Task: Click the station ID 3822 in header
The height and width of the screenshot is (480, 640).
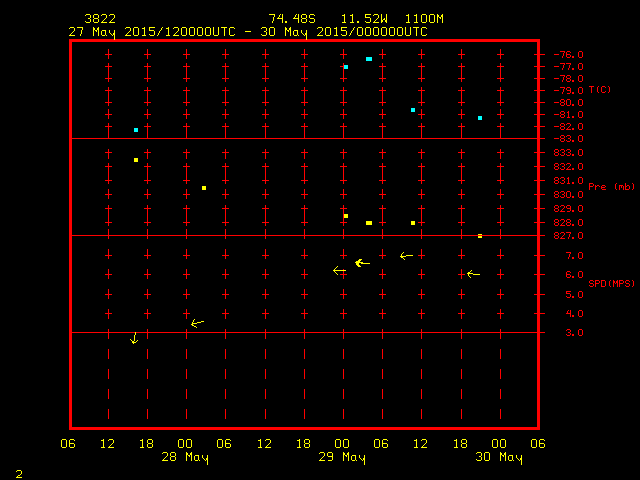Action: 100,19
